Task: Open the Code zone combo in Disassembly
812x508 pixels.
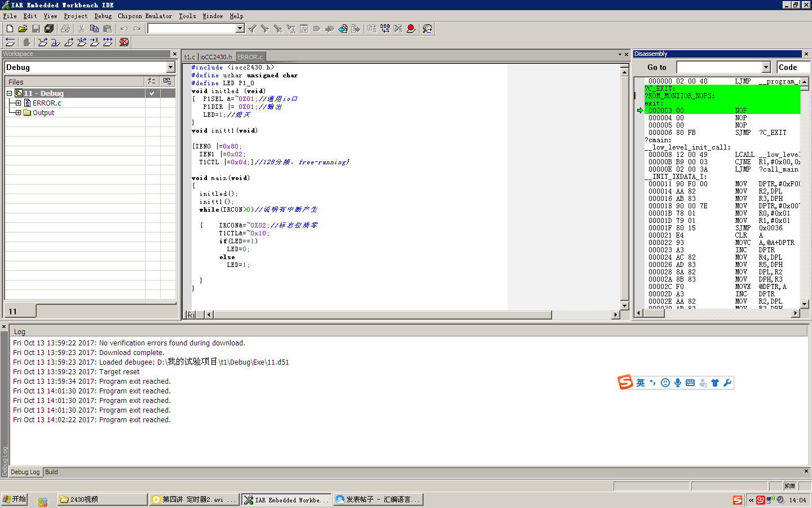Action: tap(793, 67)
